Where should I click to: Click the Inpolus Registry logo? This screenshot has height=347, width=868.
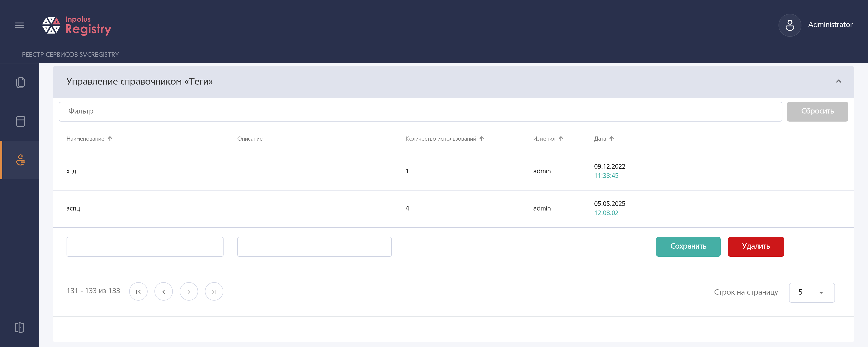tap(76, 25)
